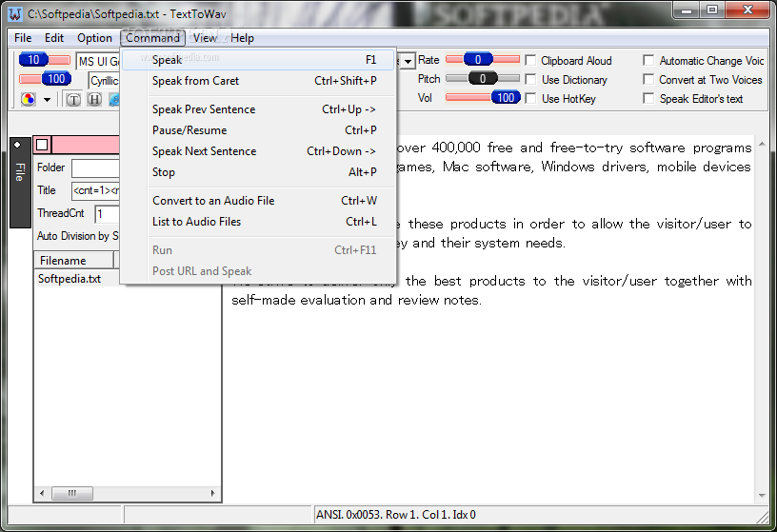Click the color palette icon in the toolbar

click(x=29, y=100)
